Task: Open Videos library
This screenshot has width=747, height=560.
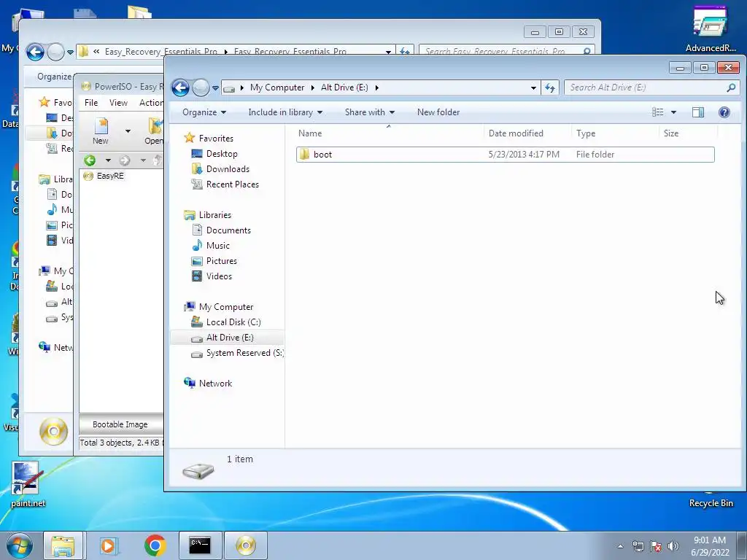Action: click(x=219, y=276)
